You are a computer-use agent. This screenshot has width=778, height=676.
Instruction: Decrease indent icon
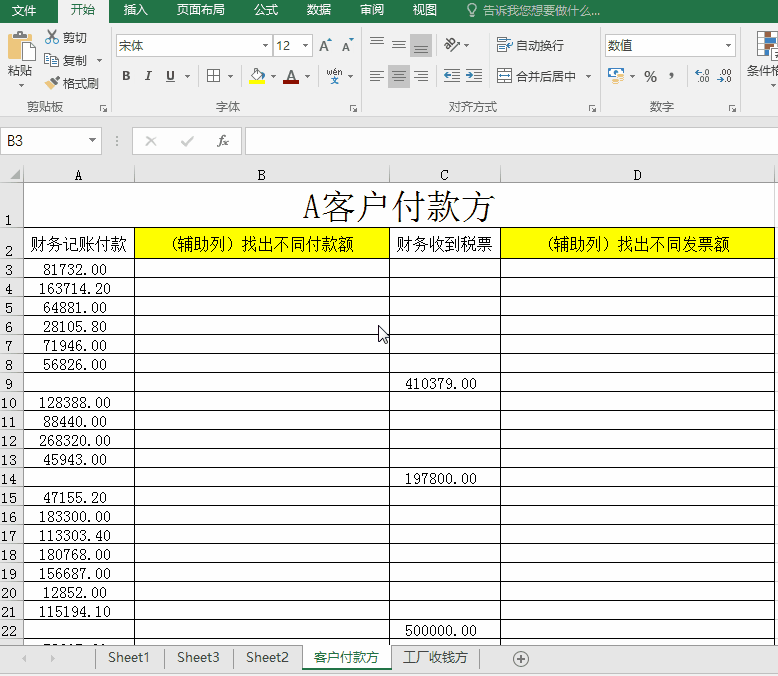(452, 75)
